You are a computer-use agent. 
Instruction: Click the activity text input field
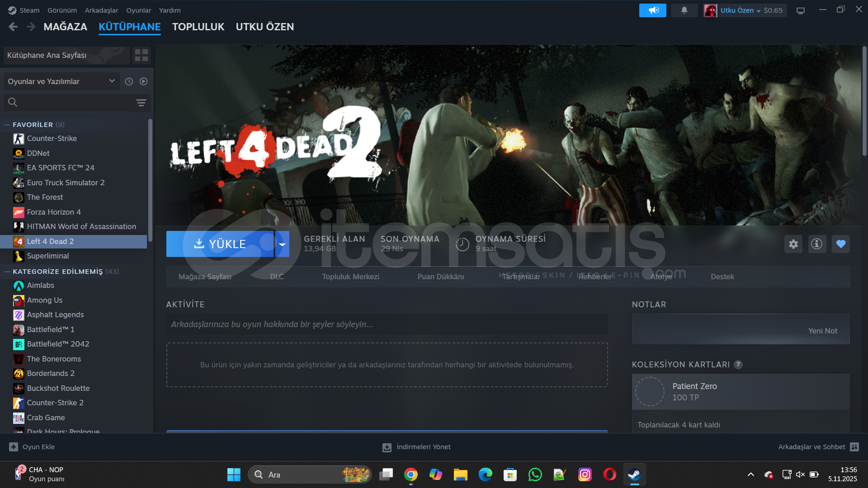click(x=387, y=324)
